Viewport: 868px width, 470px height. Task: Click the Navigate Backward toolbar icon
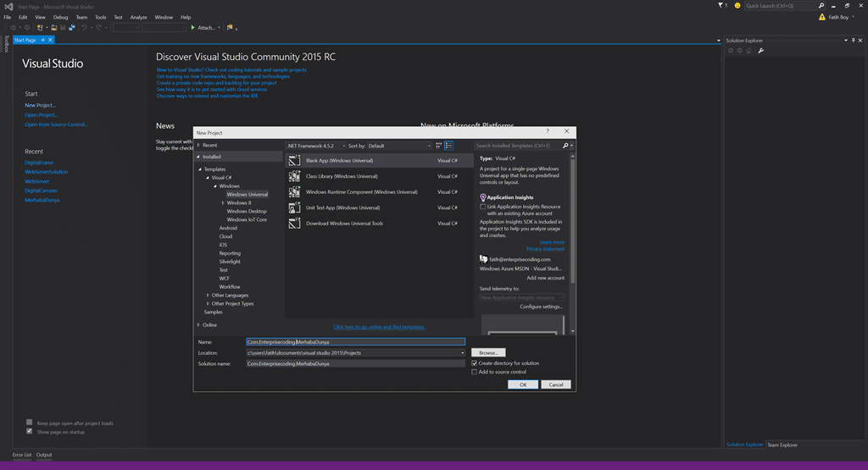[x=14, y=28]
